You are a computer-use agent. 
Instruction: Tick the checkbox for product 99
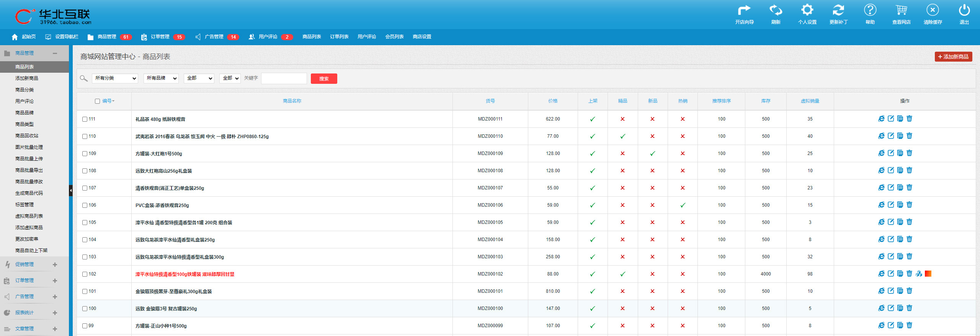coord(85,326)
